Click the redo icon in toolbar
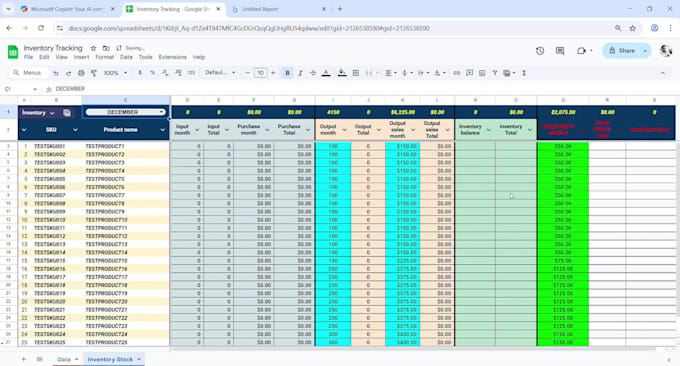680x366 pixels. point(69,73)
